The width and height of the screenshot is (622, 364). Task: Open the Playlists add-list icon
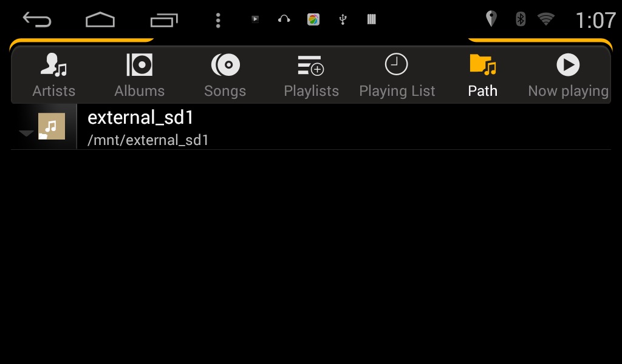(x=311, y=65)
